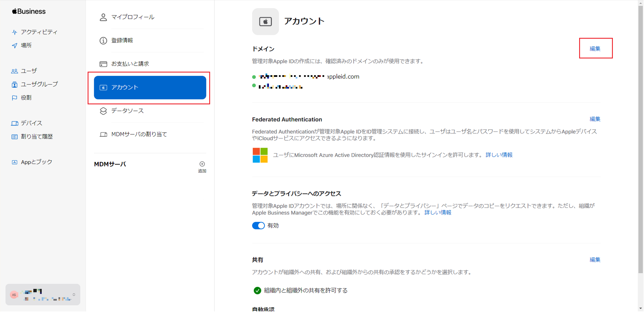Select the アカウント settings item
Screen dimensions: 644x312
pyautogui.click(x=150, y=87)
